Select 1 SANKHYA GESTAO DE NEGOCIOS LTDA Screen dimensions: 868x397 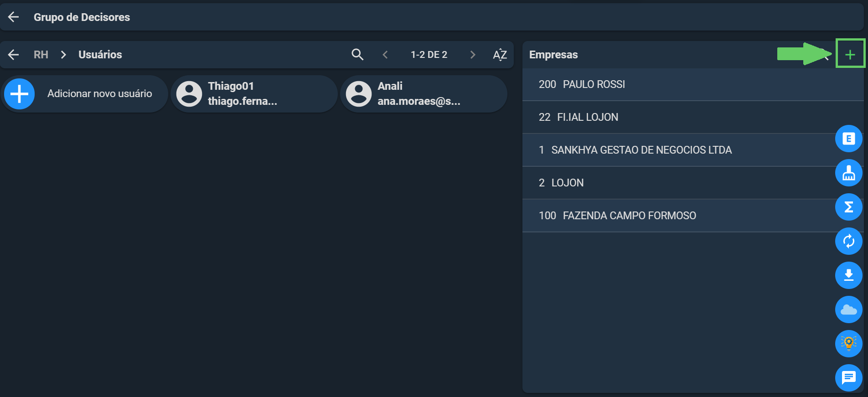[693, 150]
